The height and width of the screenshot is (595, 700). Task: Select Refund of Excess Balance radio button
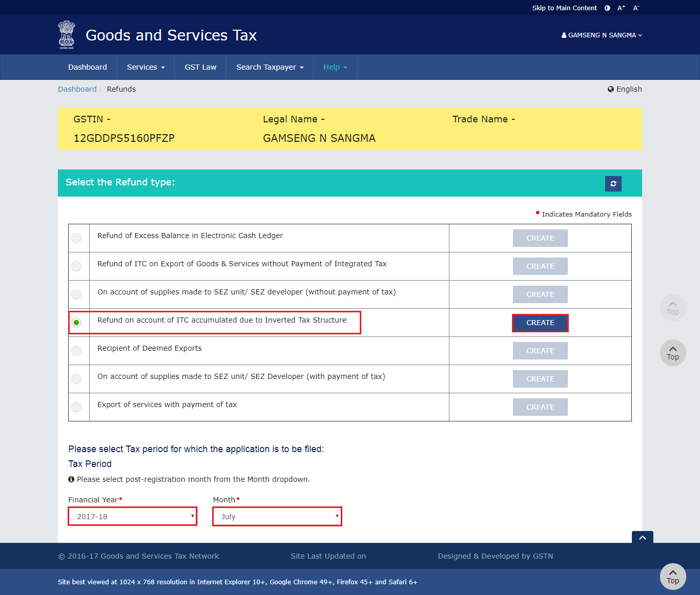(76, 238)
